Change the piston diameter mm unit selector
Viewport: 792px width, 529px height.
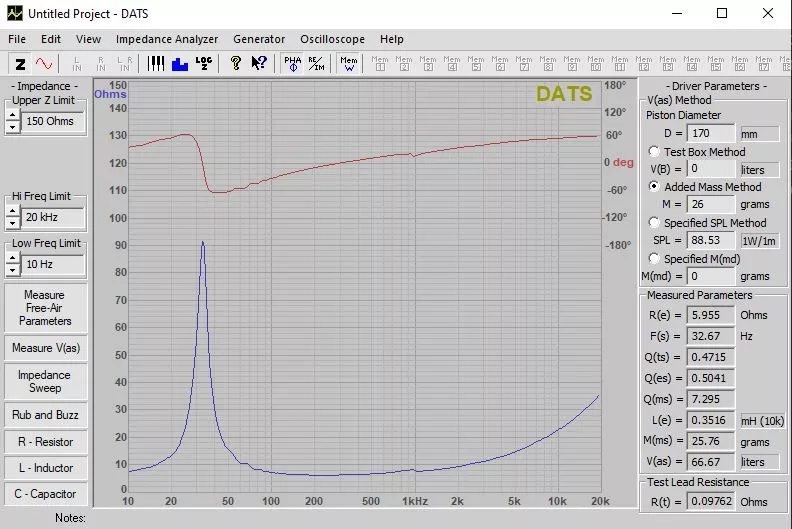pos(760,134)
